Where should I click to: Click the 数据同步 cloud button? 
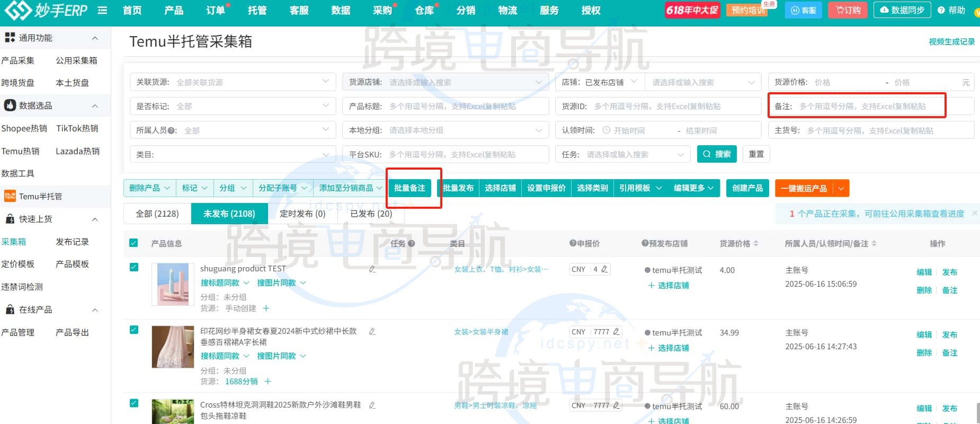[x=902, y=10]
